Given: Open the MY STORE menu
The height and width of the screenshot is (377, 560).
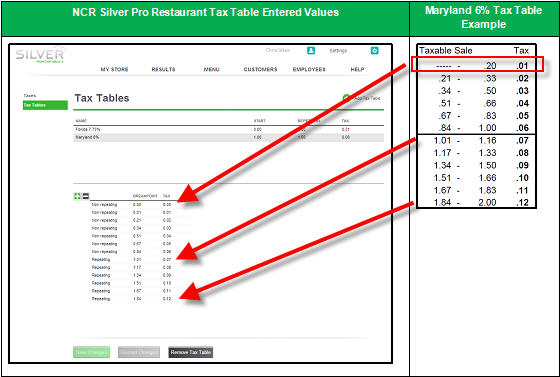Looking at the screenshot, I should coord(114,69).
